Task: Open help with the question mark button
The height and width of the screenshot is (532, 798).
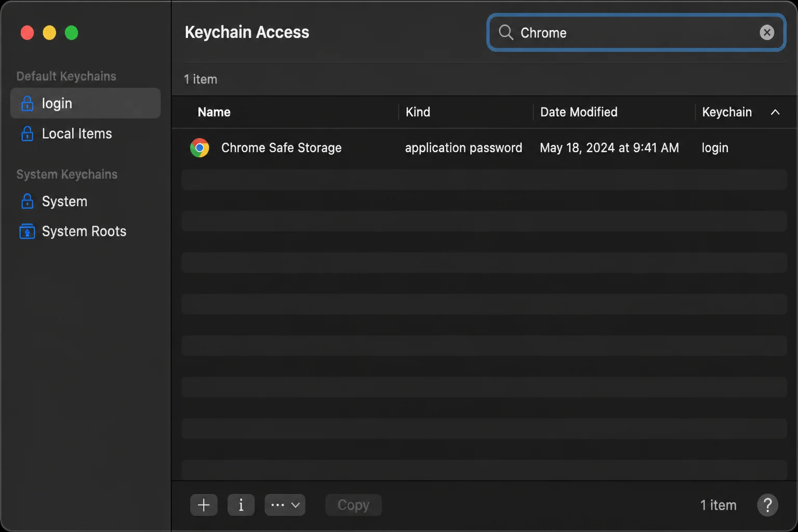Action: pos(767,505)
